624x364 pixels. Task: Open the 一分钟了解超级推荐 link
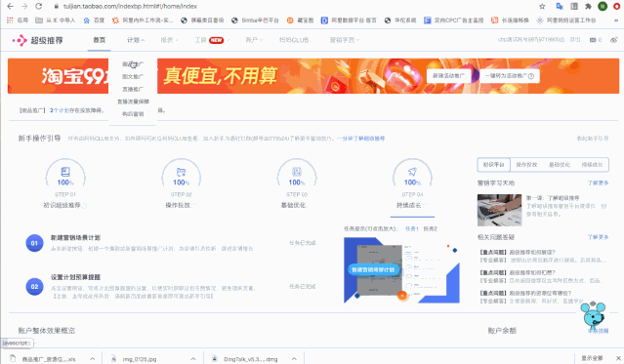pos(361,139)
